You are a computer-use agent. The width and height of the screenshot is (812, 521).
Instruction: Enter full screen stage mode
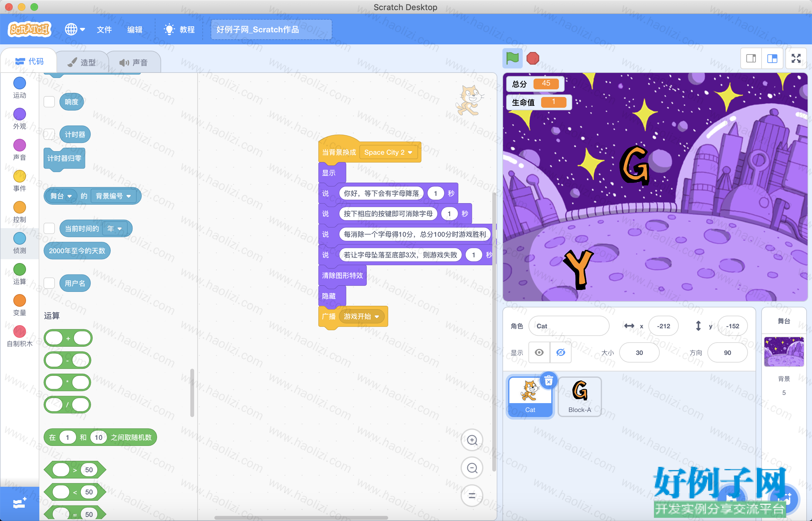coord(796,59)
